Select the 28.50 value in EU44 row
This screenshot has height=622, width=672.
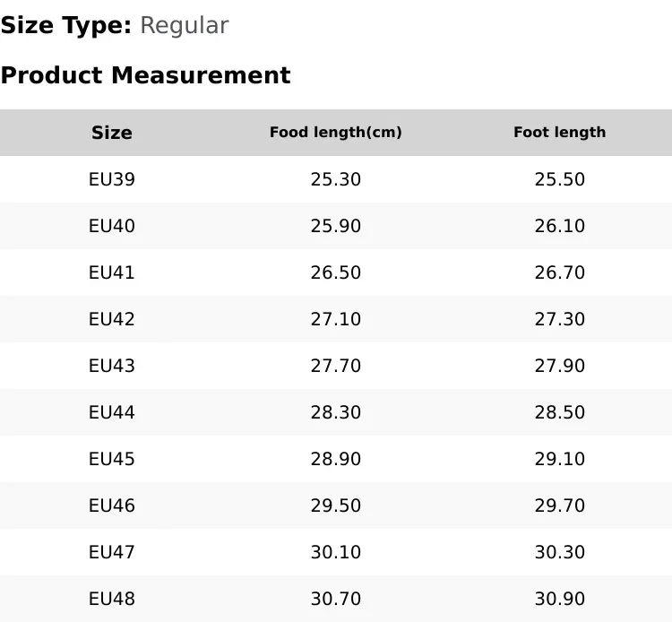559,412
